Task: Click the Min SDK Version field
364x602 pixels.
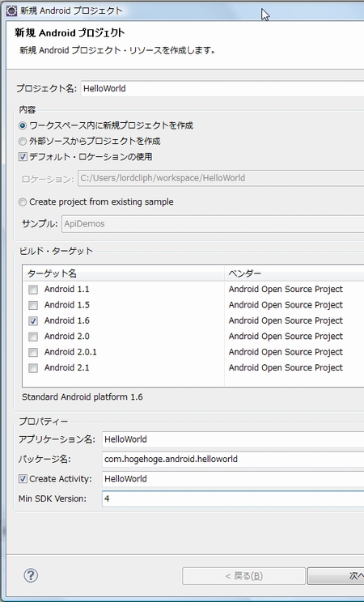Action: click(233, 498)
